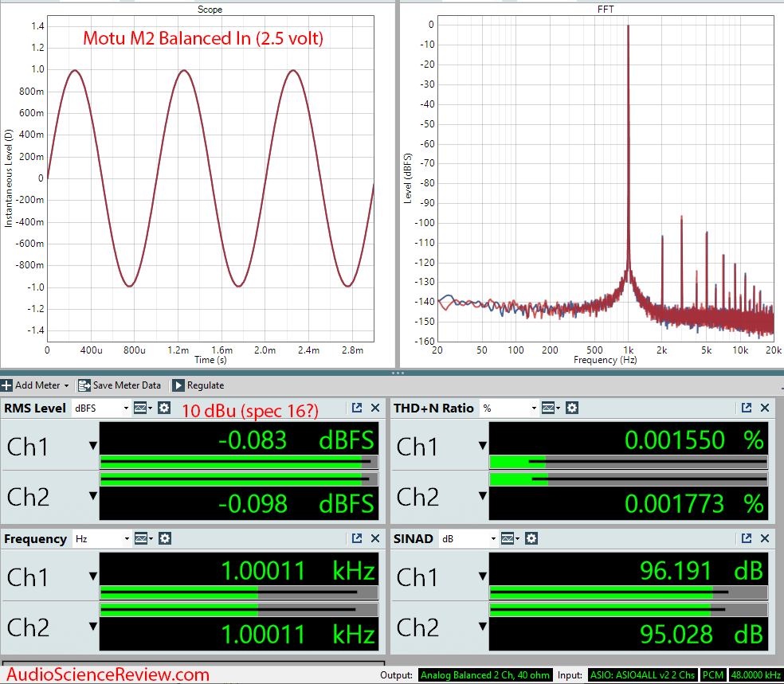The width and height of the screenshot is (784, 684).
Task: Open SINAD meter settings gear
Action: (x=531, y=538)
